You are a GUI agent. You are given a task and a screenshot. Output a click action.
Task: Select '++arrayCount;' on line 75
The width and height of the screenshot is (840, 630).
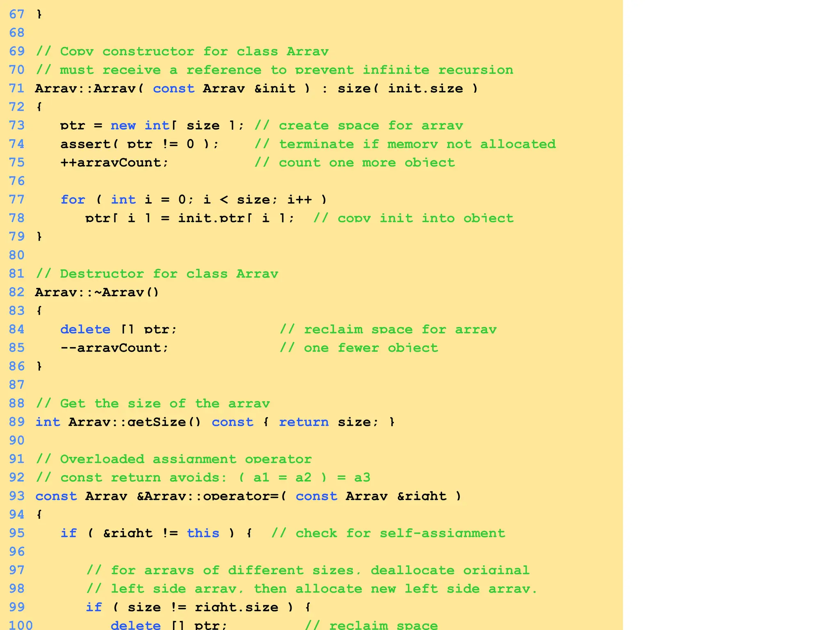(114, 162)
